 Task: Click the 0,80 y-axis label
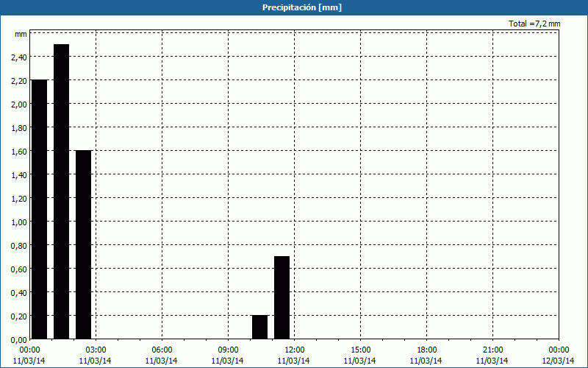[19, 246]
